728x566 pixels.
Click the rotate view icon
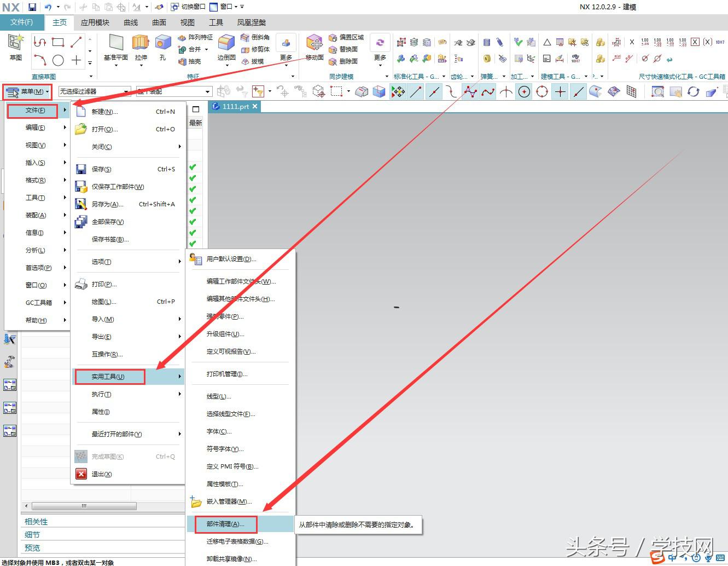(694, 92)
